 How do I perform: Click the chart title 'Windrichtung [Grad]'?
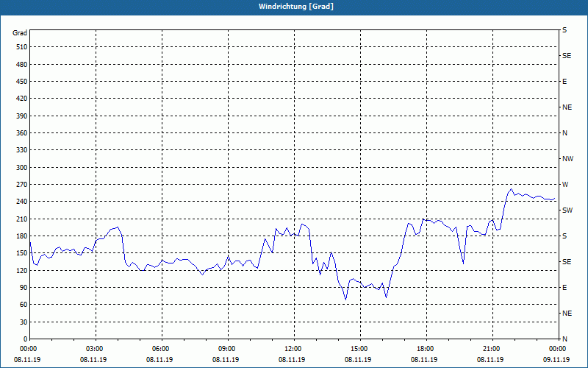pos(296,7)
